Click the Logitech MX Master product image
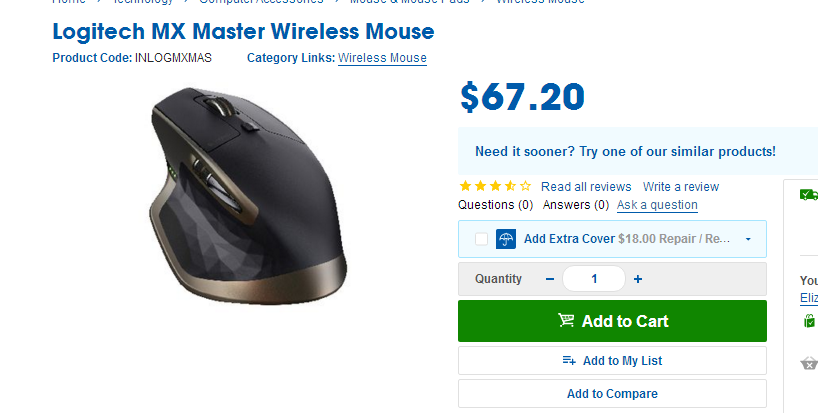818x413 pixels. point(248,196)
